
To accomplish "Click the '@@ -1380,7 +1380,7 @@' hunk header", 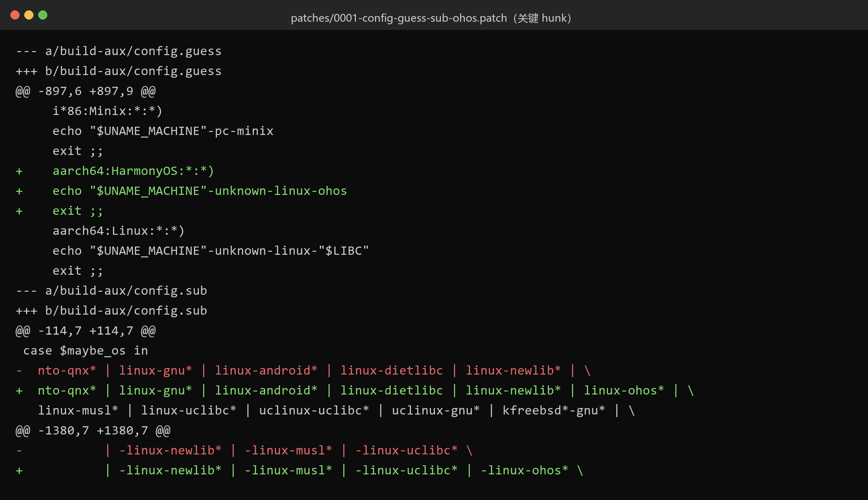I will (93, 431).
